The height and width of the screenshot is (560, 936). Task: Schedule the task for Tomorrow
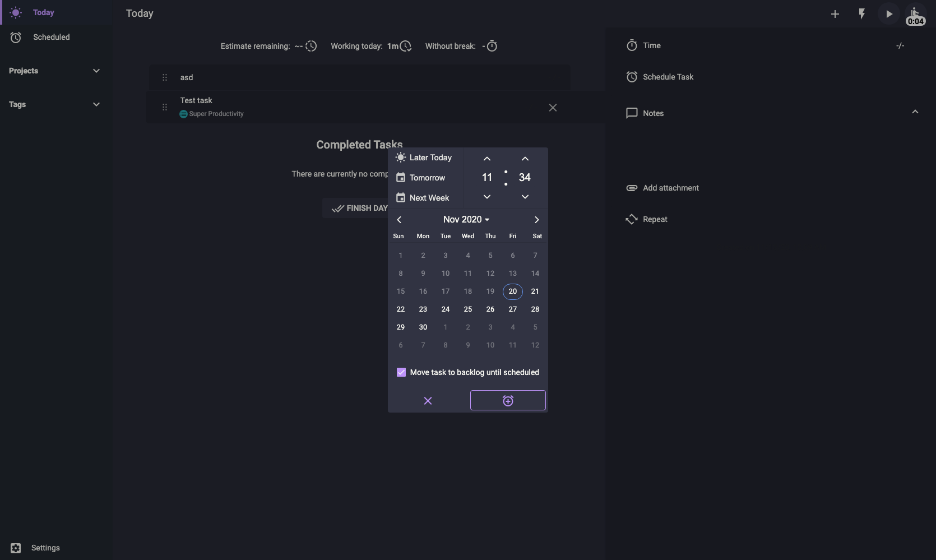[x=428, y=178]
